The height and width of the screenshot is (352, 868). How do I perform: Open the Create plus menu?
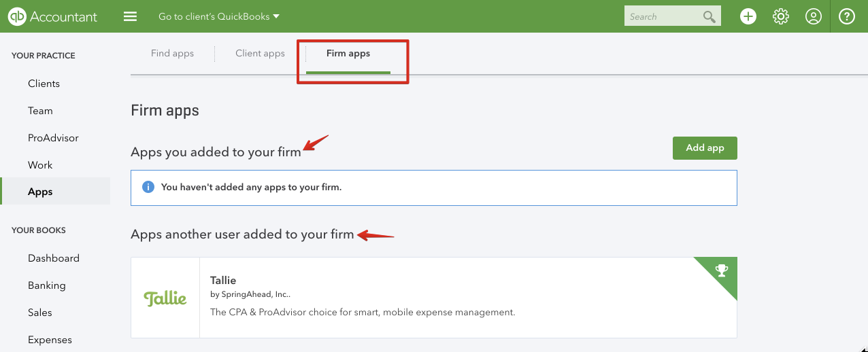coord(748,16)
